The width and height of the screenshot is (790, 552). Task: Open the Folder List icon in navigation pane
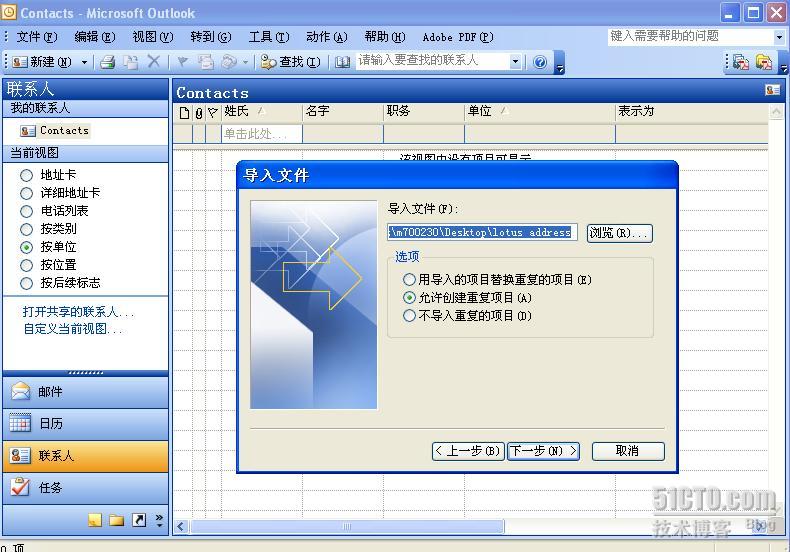tap(116, 520)
